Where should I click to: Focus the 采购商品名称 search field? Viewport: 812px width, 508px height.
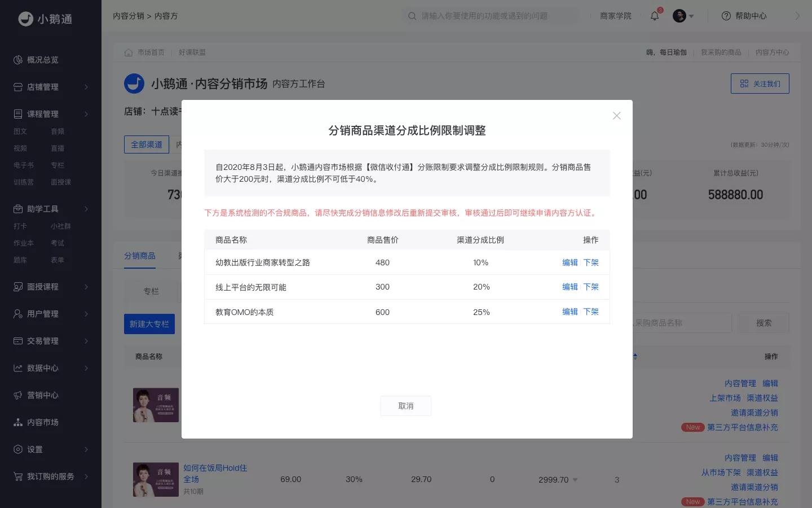point(682,323)
